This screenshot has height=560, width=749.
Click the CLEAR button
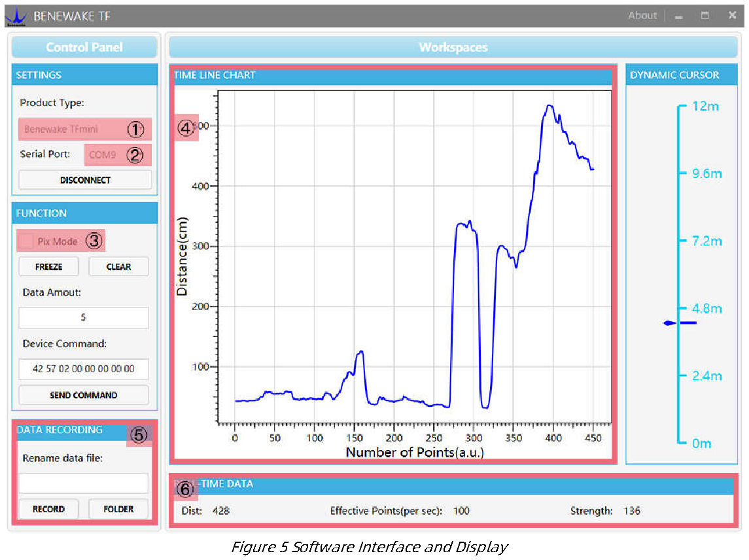point(118,267)
